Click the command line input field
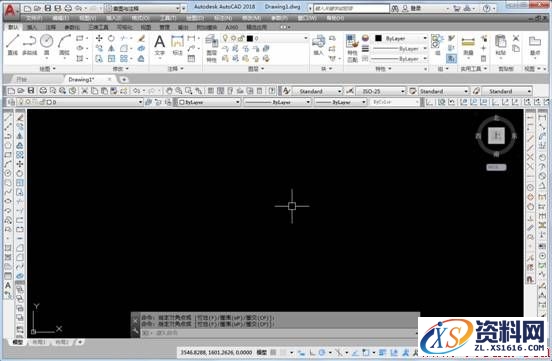The width and height of the screenshot is (552, 361). click(278, 333)
